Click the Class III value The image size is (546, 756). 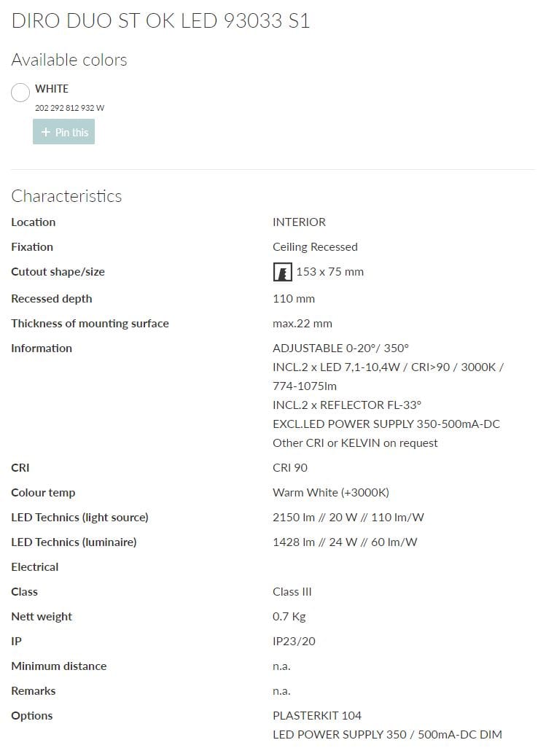tap(292, 591)
